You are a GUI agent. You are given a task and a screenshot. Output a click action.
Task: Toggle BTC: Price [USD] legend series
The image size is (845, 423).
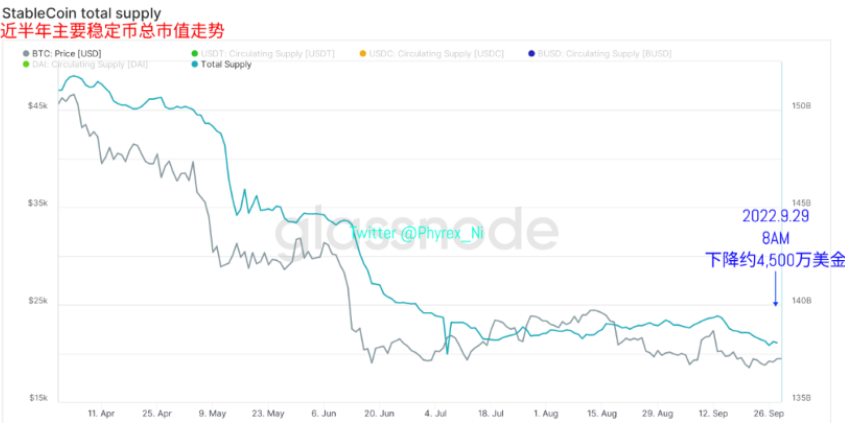point(62,54)
